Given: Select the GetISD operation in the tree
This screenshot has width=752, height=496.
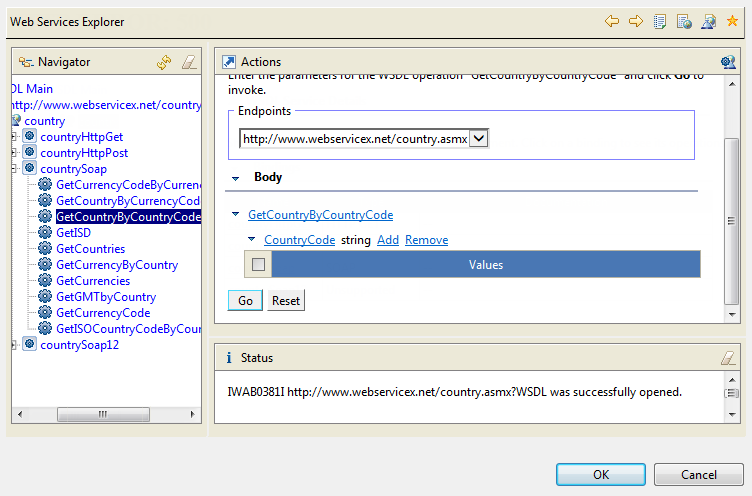Looking at the screenshot, I should pos(73,233).
